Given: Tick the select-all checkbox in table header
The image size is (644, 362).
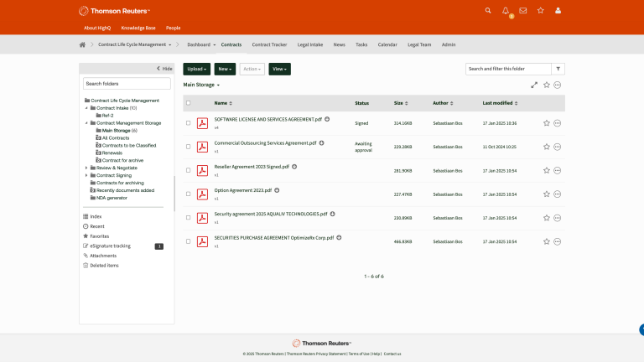Looking at the screenshot, I should (x=189, y=103).
